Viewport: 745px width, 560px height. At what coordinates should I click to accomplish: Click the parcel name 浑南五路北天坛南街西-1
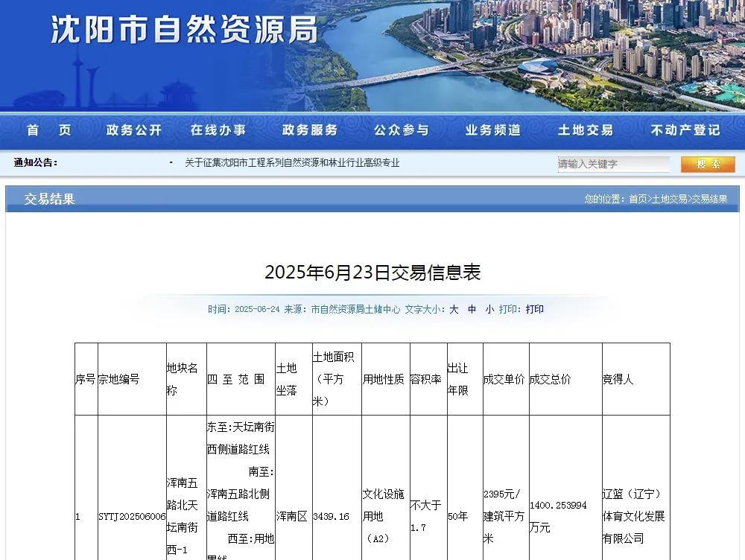[x=182, y=516]
